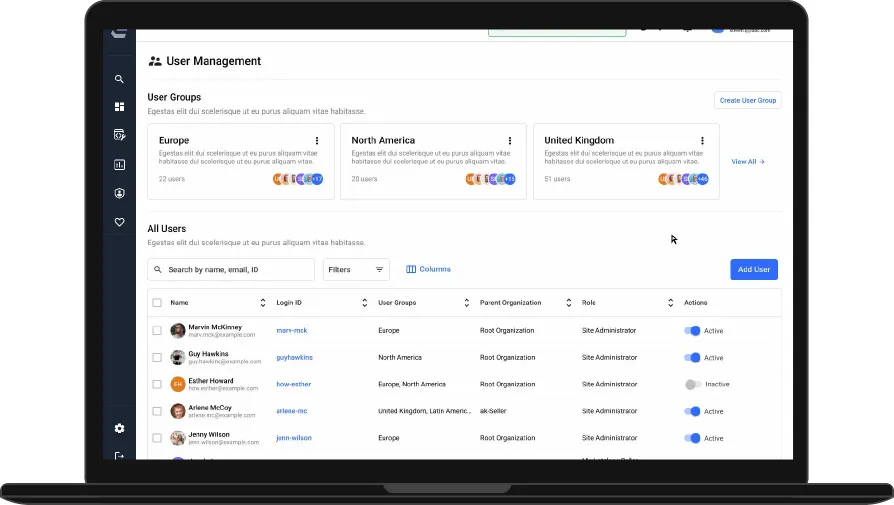Open the North America group three-dot menu
This screenshot has height=505, width=894.
[x=510, y=141]
